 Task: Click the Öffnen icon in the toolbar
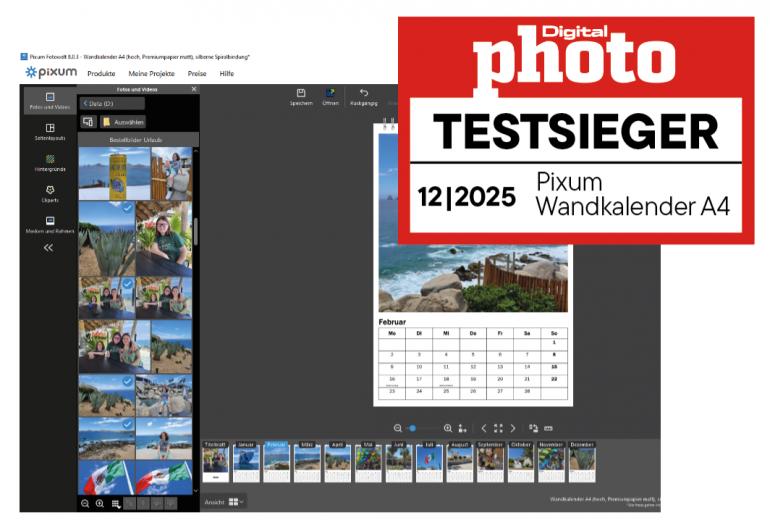(x=330, y=96)
